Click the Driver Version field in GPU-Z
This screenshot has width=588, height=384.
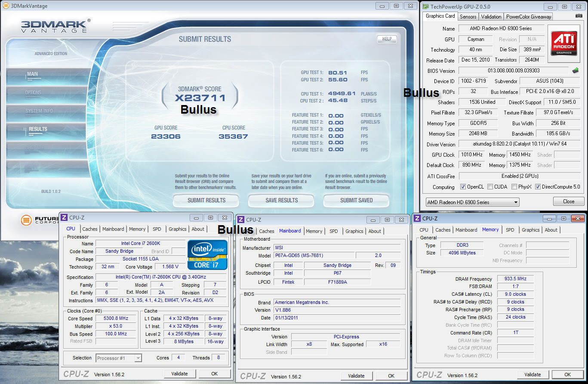coord(519,144)
